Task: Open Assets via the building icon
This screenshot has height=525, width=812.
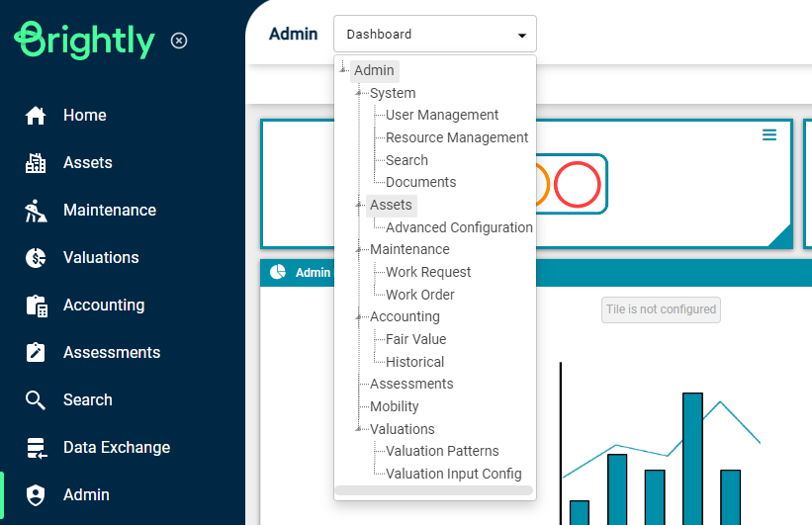Action: 36,162
